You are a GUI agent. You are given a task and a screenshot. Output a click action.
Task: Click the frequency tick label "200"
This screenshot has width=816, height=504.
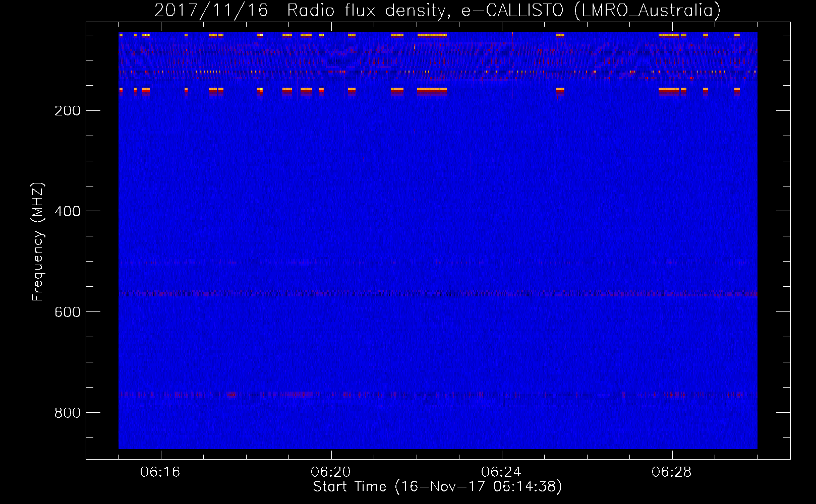point(68,111)
